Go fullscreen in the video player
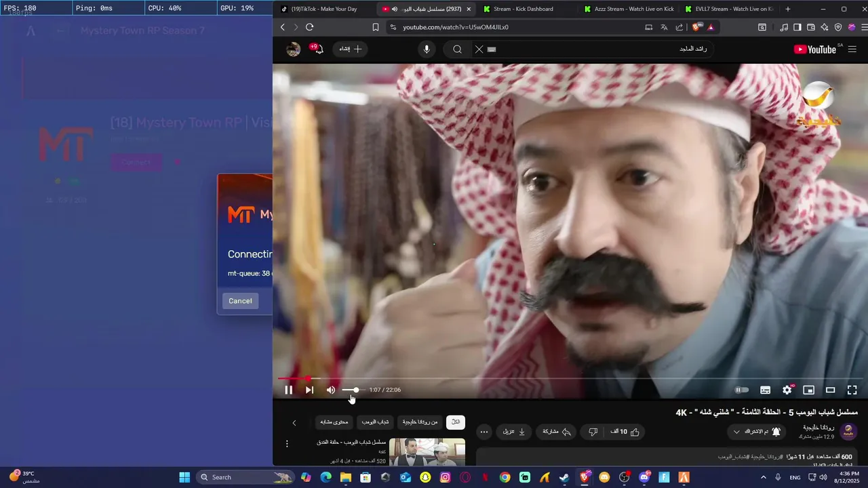 [852, 390]
